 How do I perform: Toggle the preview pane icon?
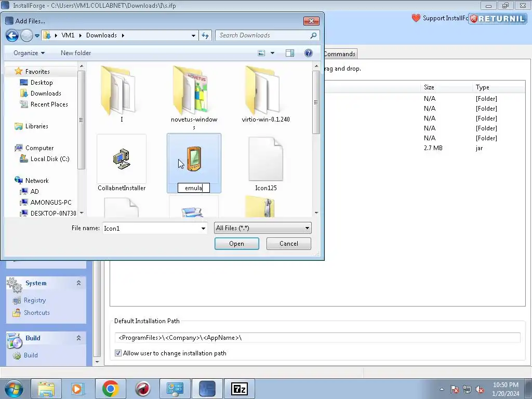click(290, 53)
